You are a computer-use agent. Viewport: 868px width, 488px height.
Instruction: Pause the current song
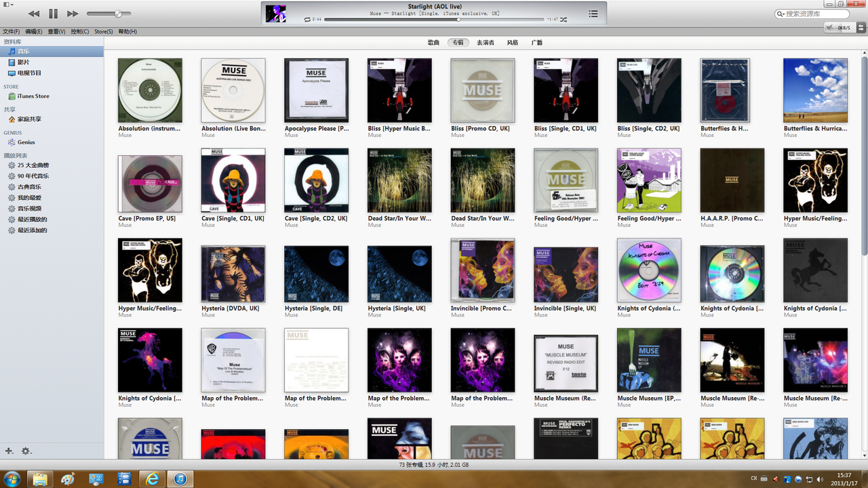54,14
